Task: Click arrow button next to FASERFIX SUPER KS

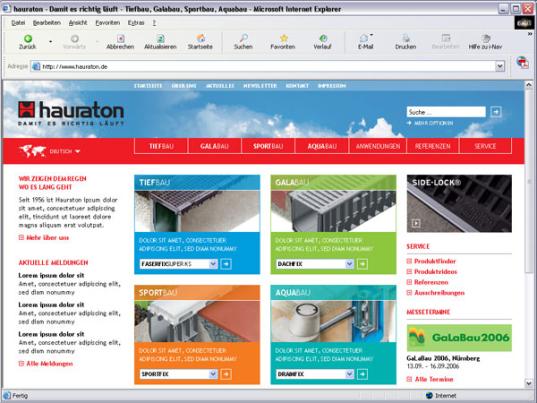Action: [226, 264]
